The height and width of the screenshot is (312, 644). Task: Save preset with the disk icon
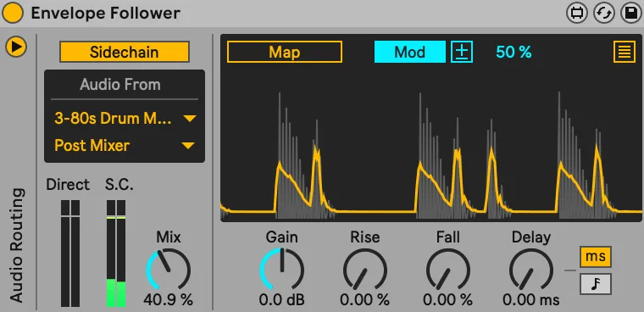[630, 14]
